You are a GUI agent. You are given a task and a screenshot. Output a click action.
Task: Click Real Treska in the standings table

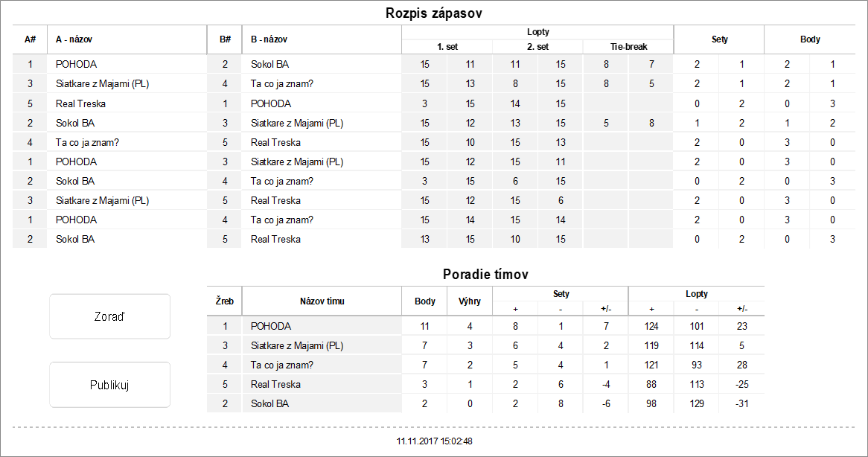[x=276, y=384]
